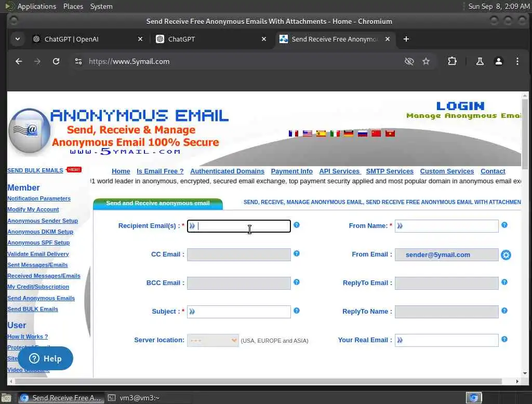Click the help icon beside CC Email

coord(297,253)
